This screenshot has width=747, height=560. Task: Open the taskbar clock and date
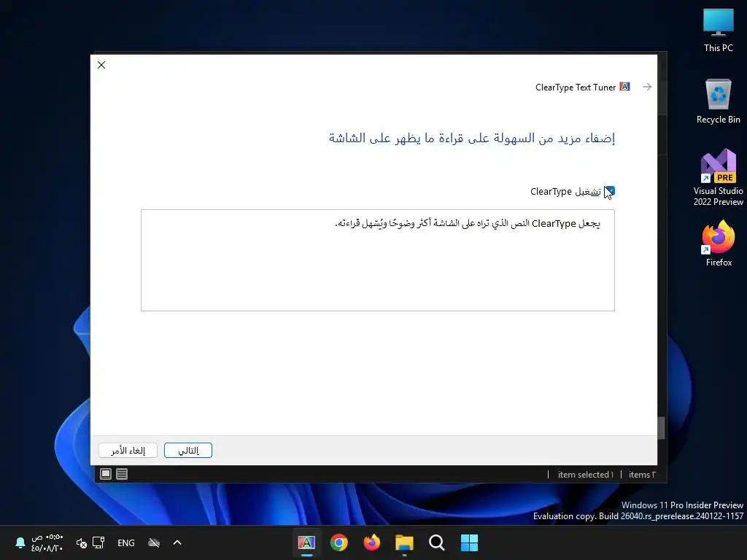(47, 542)
